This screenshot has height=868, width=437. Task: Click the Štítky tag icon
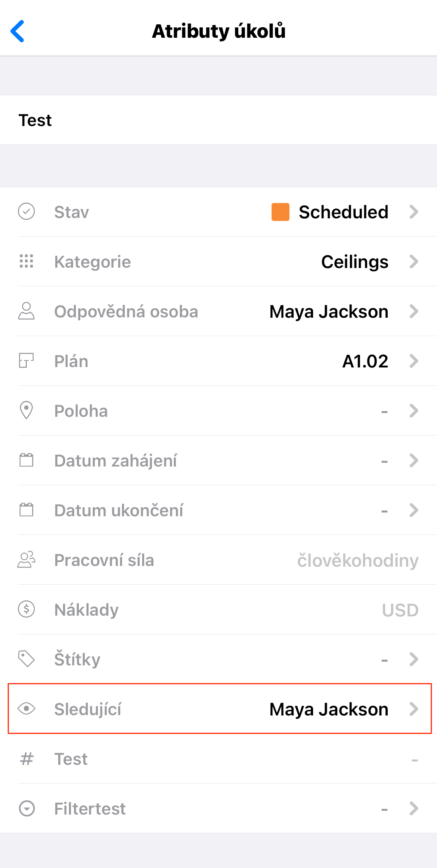coord(27,659)
